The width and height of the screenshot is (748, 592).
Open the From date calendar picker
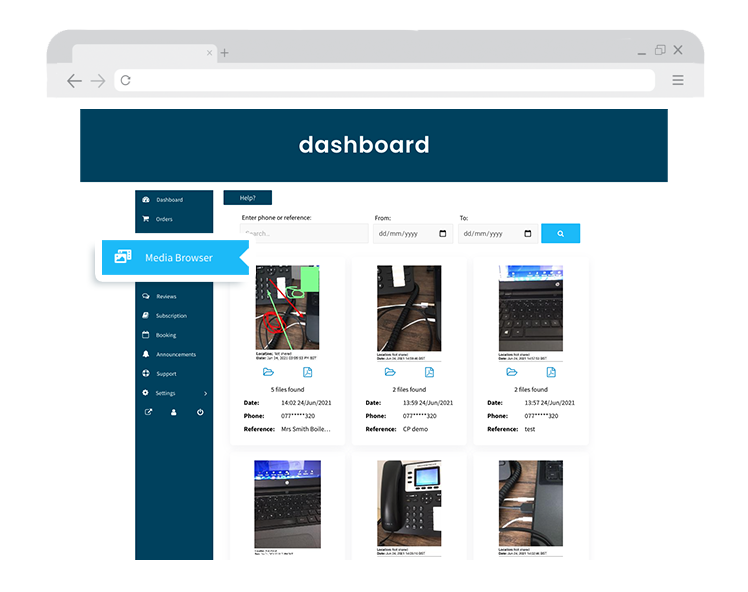pos(443,233)
